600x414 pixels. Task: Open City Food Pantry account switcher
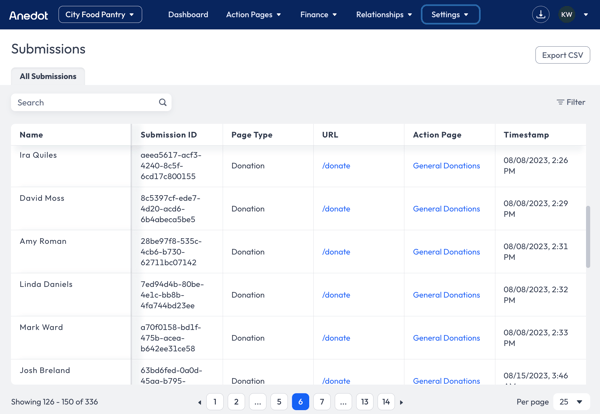(100, 15)
